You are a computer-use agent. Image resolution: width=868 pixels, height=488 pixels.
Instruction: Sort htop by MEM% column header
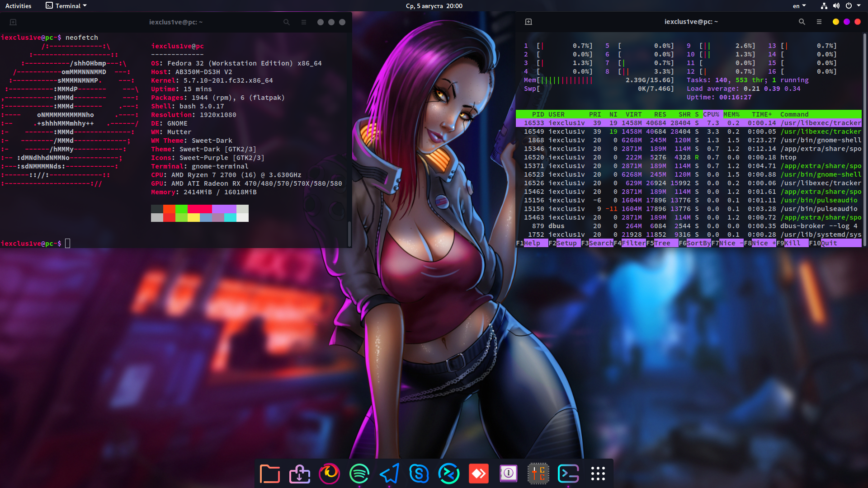pos(731,114)
